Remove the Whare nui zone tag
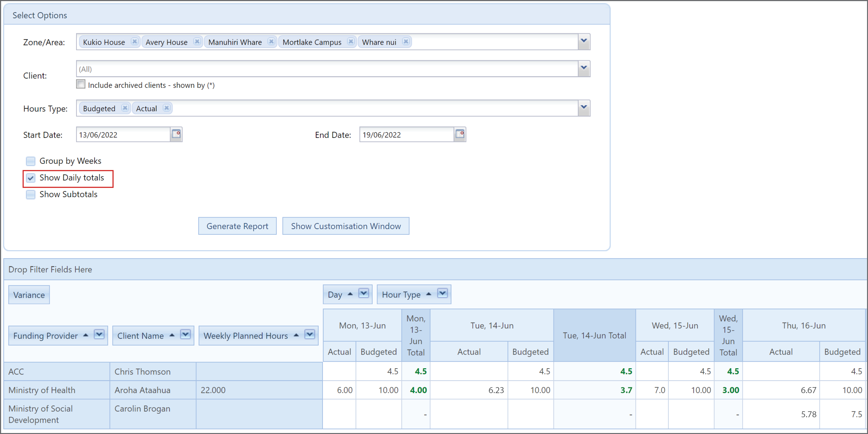The image size is (868, 434). (406, 41)
